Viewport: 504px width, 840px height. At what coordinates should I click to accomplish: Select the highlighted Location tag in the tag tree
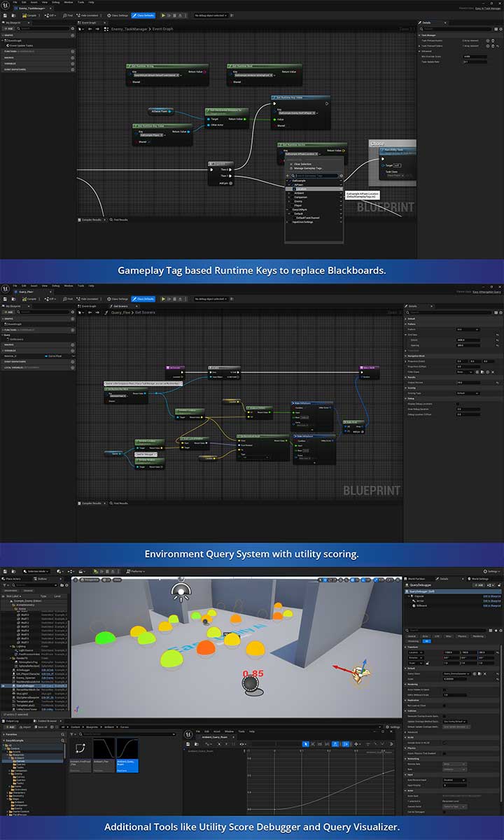click(x=314, y=188)
